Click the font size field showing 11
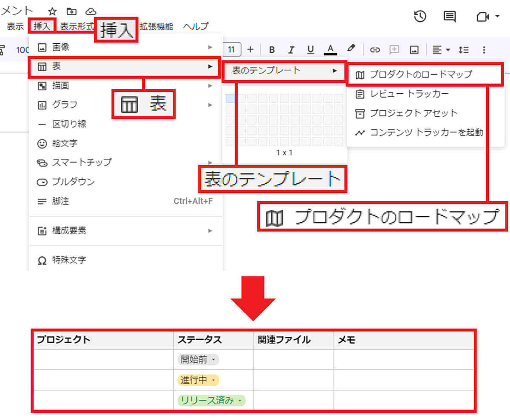 point(231,50)
